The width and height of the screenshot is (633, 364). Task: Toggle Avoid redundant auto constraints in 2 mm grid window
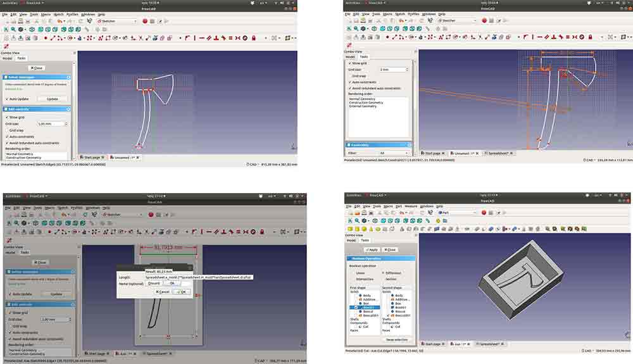pos(375,88)
